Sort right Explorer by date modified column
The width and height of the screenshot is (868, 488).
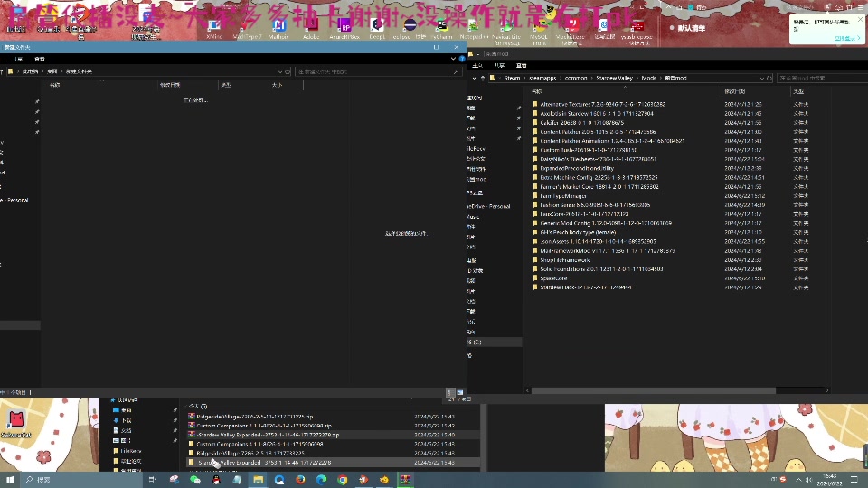[x=734, y=91]
